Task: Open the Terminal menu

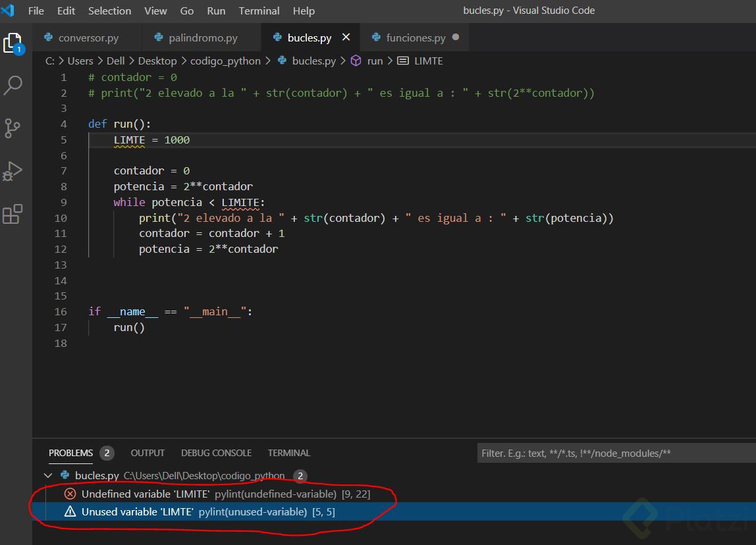Action: coord(259,11)
